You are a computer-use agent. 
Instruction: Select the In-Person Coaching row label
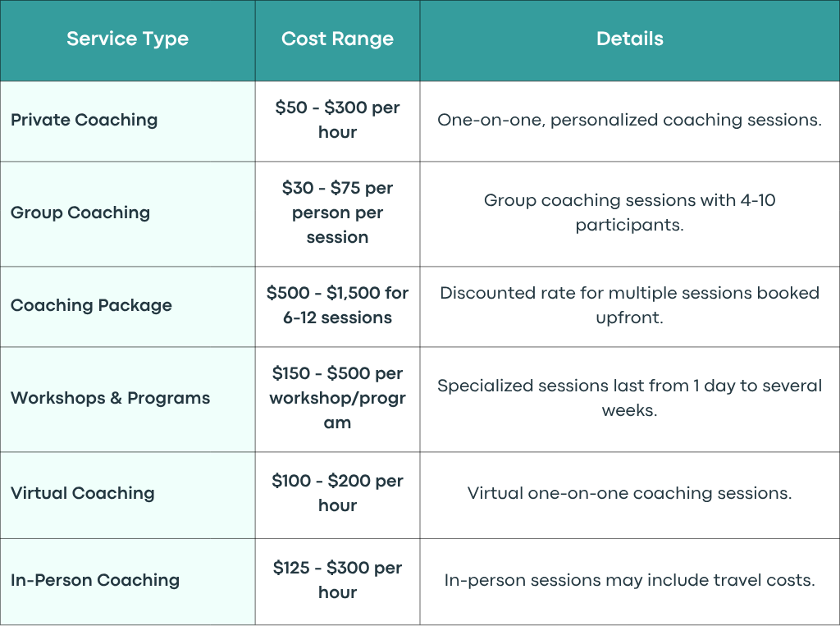click(95, 580)
